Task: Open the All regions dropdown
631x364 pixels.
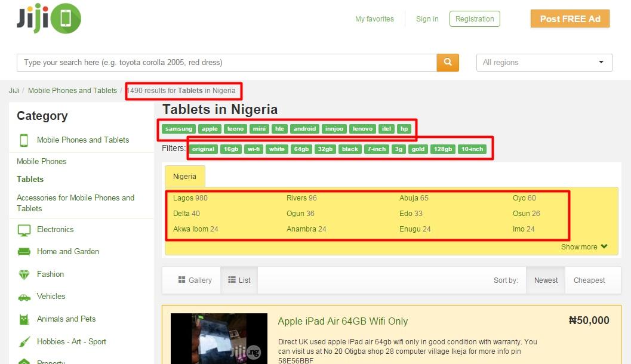Action: coord(543,62)
